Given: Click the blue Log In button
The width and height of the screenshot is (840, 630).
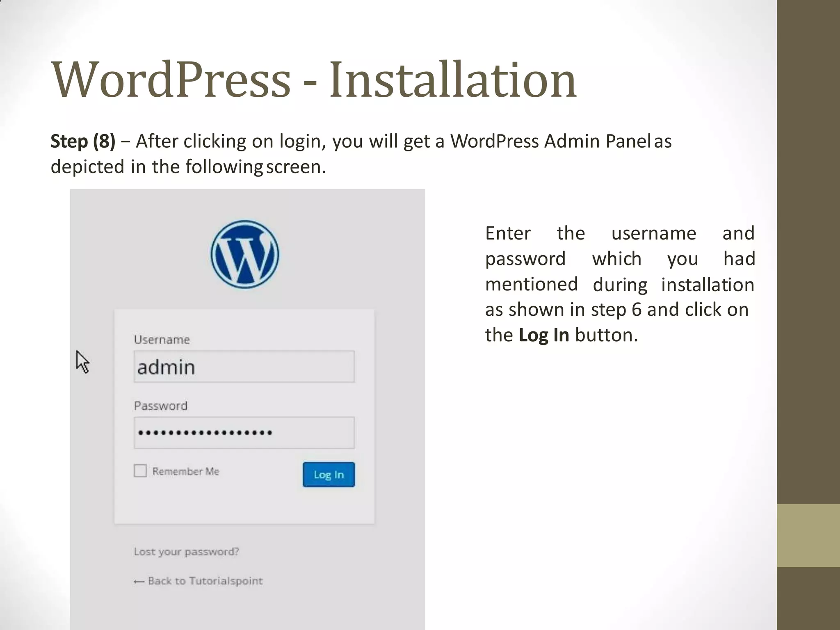Looking at the screenshot, I should tap(329, 475).
